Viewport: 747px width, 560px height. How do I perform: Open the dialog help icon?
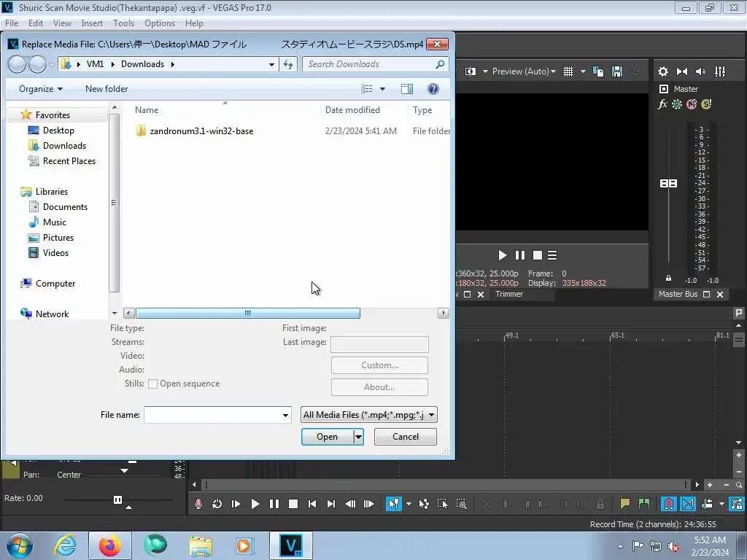433,89
